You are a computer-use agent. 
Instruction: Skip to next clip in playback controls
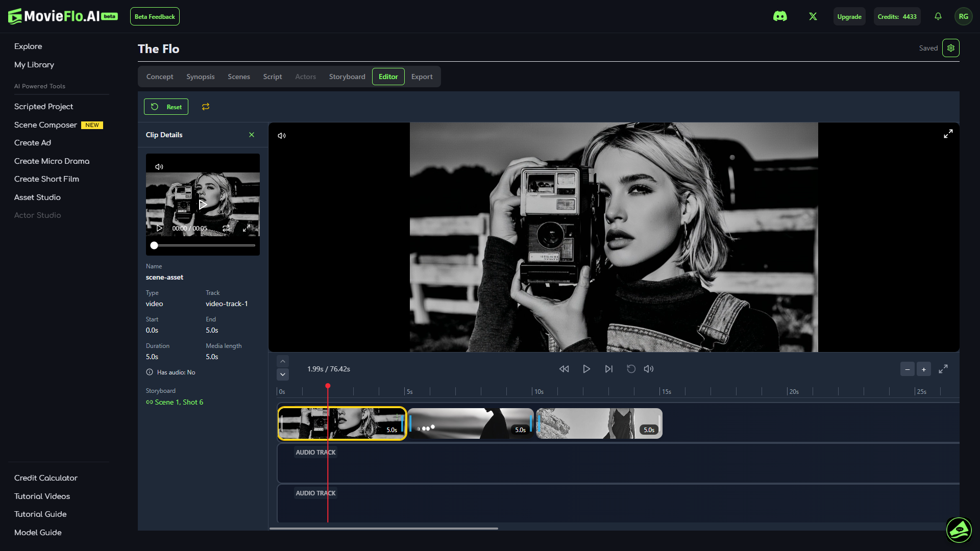pos(608,369)
